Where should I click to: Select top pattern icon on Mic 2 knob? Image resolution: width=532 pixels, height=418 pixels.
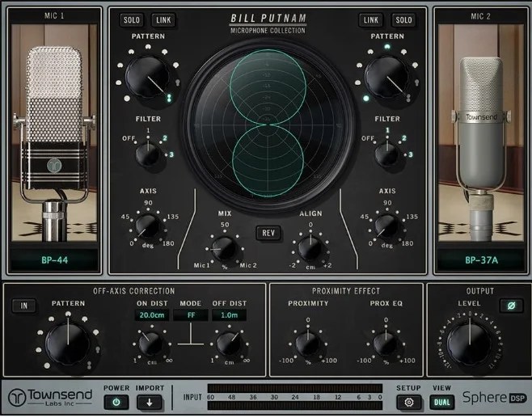point(387,47)
